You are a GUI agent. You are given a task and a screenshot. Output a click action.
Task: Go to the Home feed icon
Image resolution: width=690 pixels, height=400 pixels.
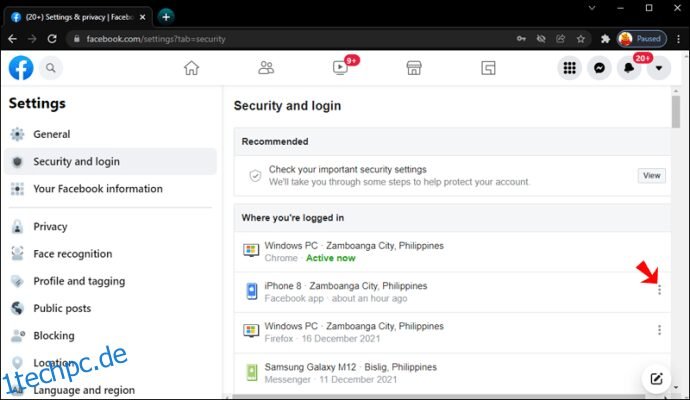(x=191, y=68)
